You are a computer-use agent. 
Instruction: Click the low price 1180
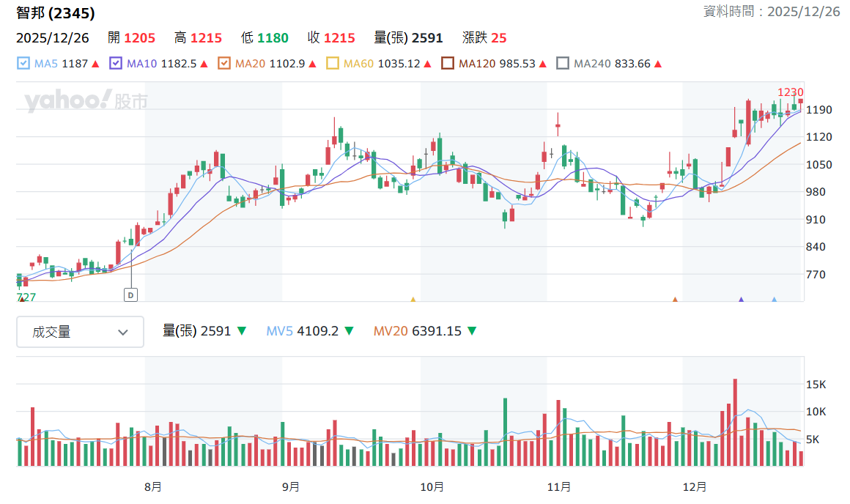point(273,38)
